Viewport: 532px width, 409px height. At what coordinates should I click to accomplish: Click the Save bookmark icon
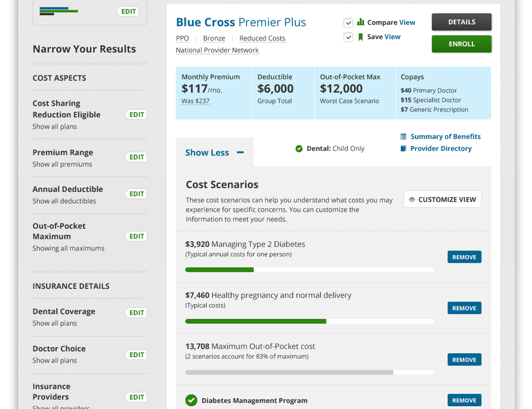(x=360, y=37)
